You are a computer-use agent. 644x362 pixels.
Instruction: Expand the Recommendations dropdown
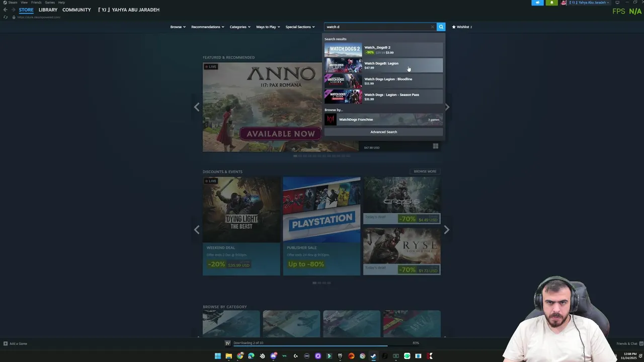207,27
